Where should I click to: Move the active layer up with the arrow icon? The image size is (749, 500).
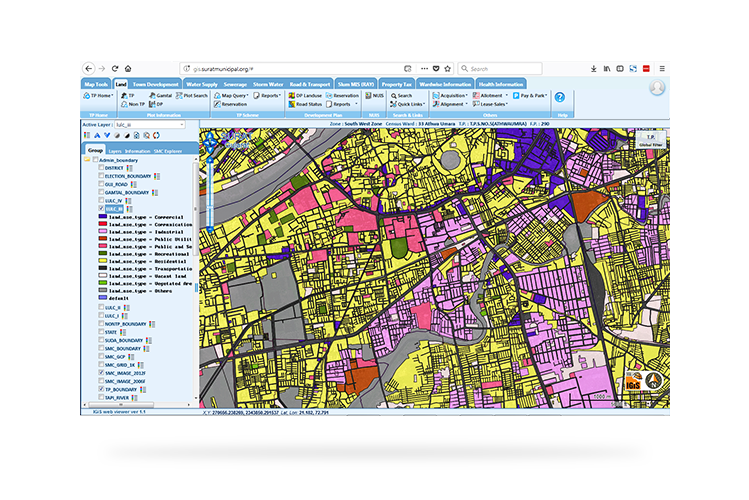coord(97,136)
